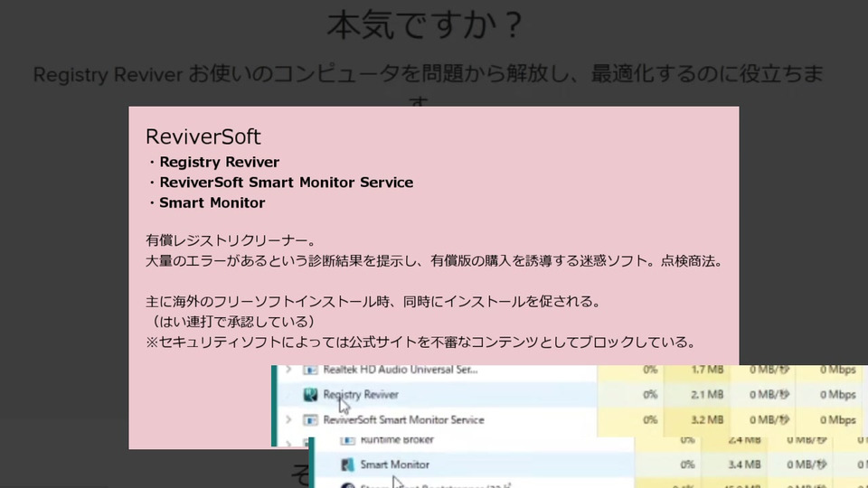Expand the Realtek HD Audio Universal Service row
This screenshot has height=488, width=868.
(x=288, y=370)
